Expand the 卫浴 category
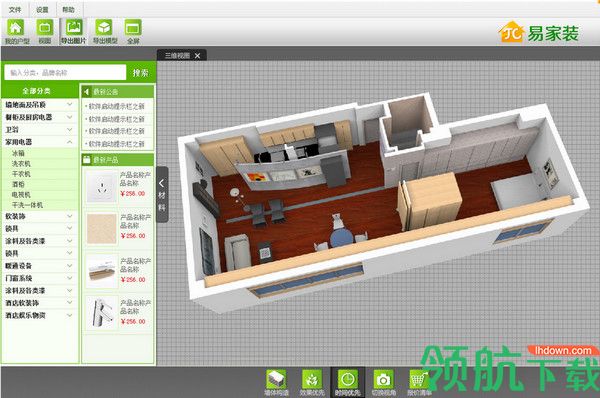The width and height of the screenshot is (600, 398). [40, 129]
